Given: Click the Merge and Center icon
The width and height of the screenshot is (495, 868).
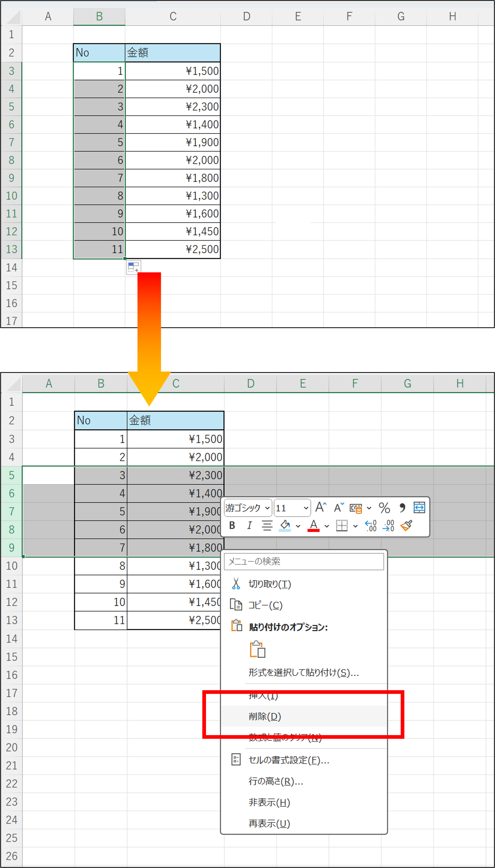Looking at the screenshot, I should click(x=419, y=508).
